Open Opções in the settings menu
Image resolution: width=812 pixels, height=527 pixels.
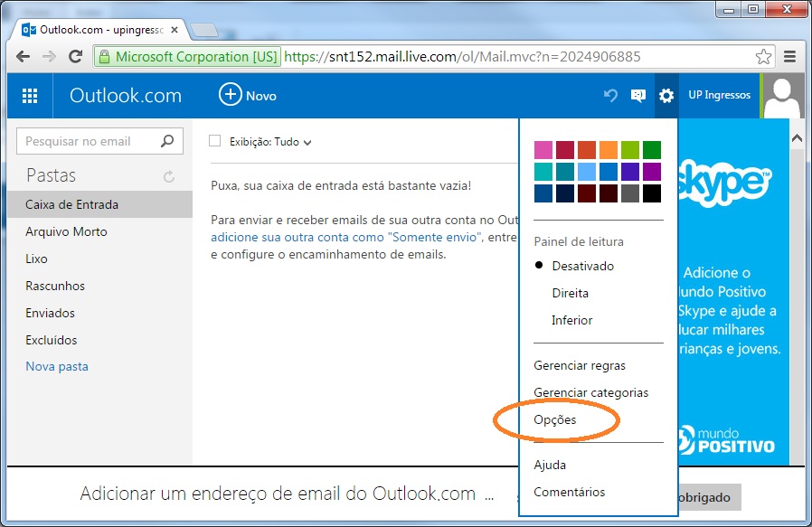point(554,419)
